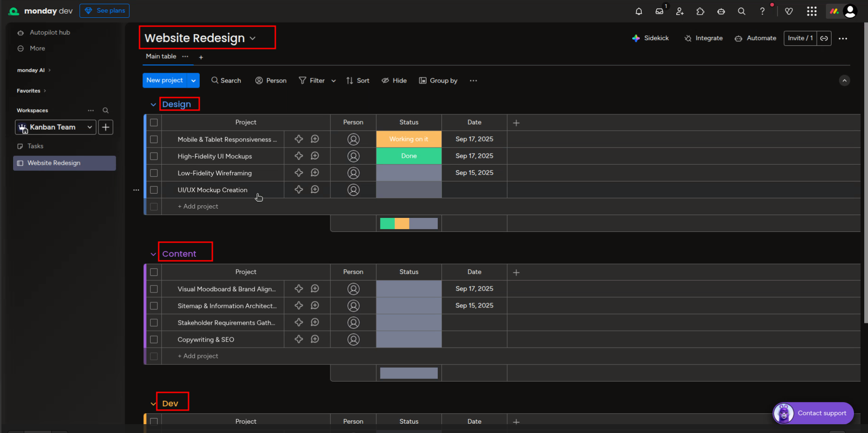Add new item to workspace plus button
This screenshot has width=868, height=433.
(106, 127)
